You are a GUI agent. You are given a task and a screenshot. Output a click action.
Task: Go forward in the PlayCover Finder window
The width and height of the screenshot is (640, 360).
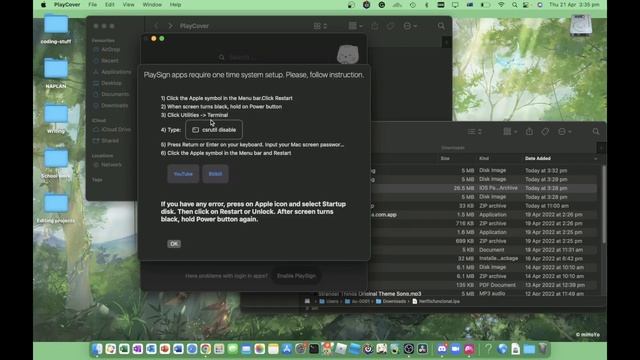170,26
